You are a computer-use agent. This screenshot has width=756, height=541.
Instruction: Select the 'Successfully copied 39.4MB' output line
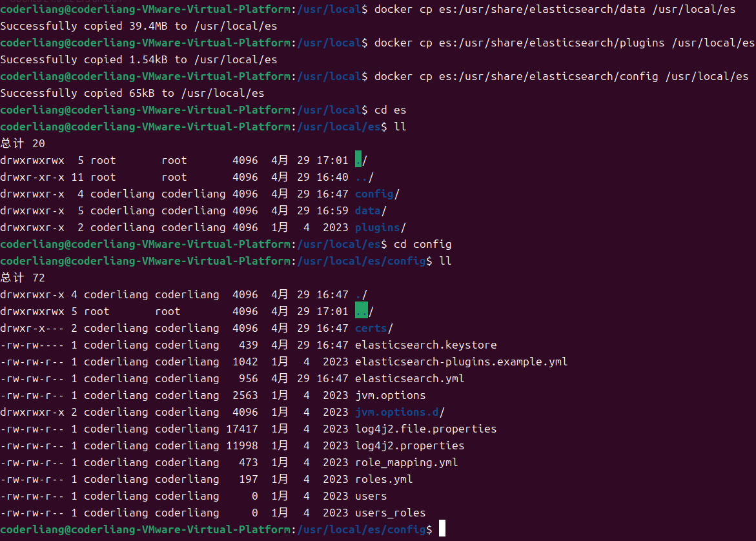click(139, 26)
